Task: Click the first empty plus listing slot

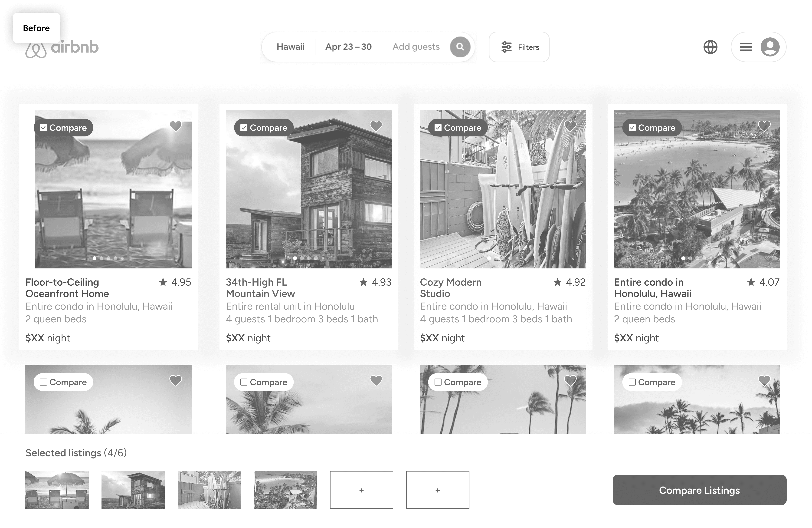Action: 361,490
